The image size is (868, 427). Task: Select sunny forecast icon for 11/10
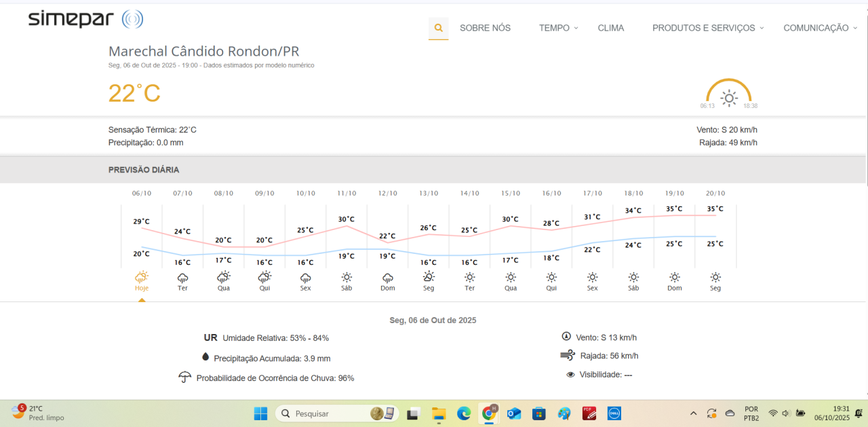pos(347,278)
